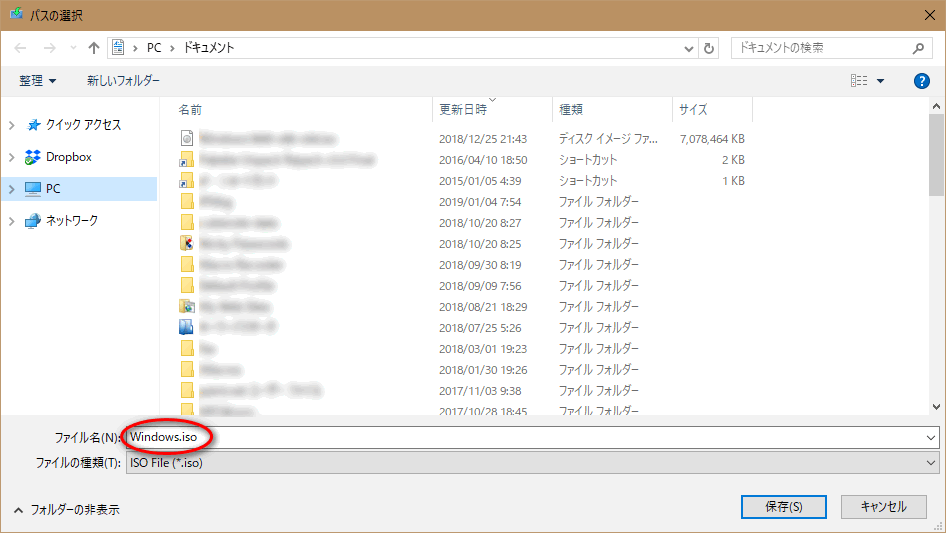Open the address bar history dropdown
The height and width of the screenshot is (533, 946).
pos(689,48)
